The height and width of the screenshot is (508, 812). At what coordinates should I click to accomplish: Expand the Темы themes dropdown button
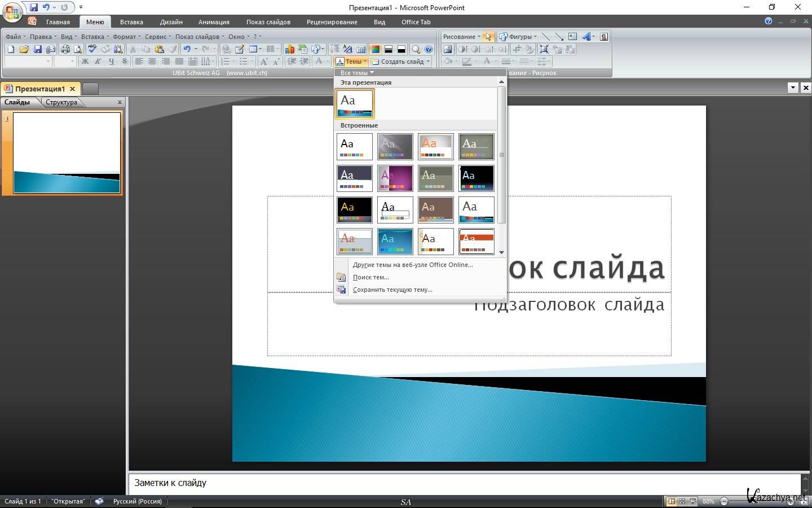(x=351, y=62)
